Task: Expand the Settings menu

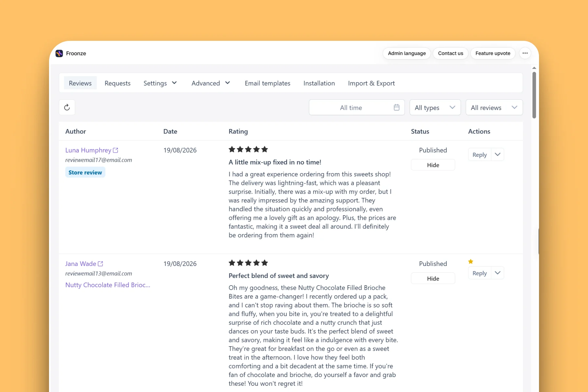Action: coord(160,83)
